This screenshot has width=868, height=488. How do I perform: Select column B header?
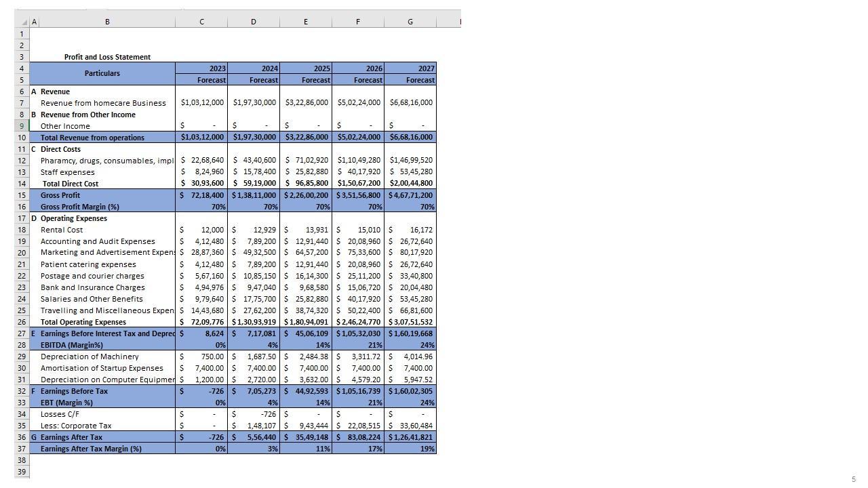(x=107, y=22)
